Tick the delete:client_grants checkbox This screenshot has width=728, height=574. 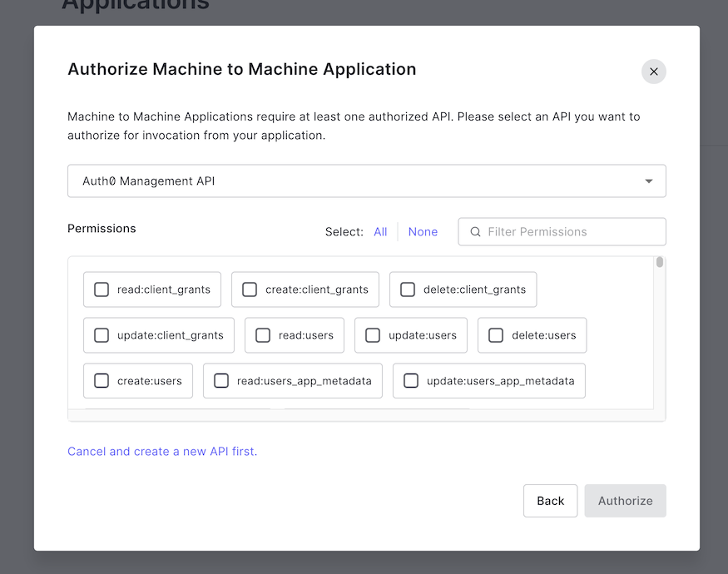(408, 289)
